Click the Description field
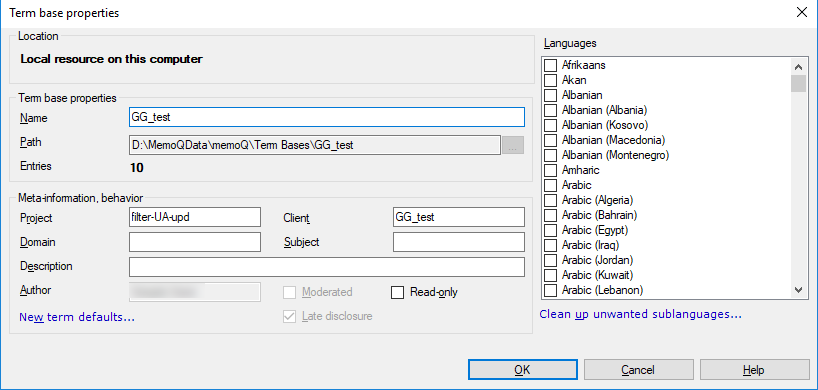Screen dimensions: 818x390 327,267
